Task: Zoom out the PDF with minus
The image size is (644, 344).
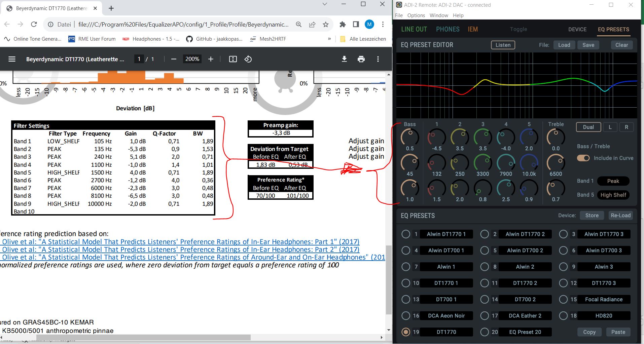Action: click(x=174, y=59)
